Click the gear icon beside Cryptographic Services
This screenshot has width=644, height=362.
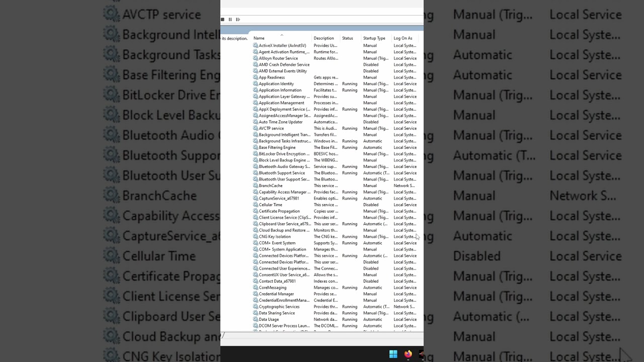[x=256, y=307]
